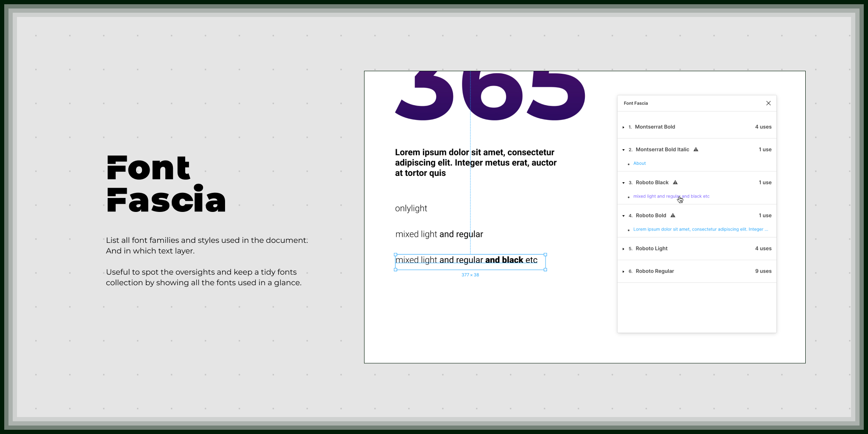The width and height of the screenshot is (868, 434).
Task: Collapse the Montserrat Bold Italic entry
Action: click(x=623, y=150)
